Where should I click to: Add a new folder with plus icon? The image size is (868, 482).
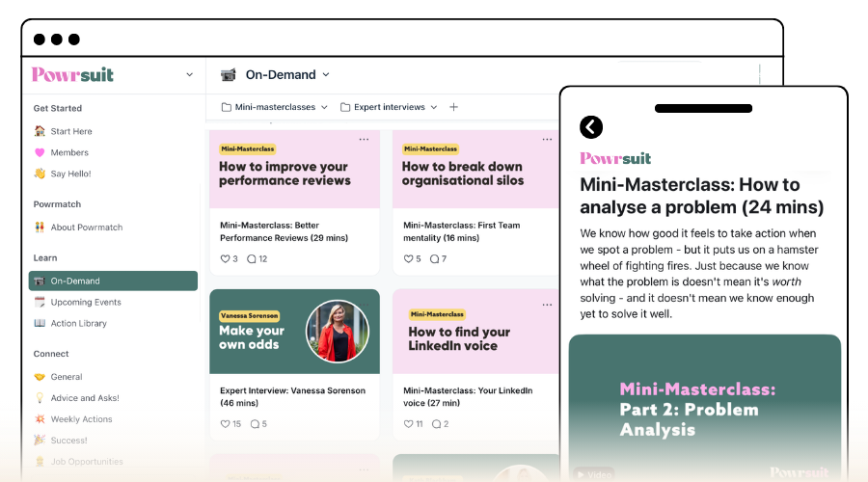454,107
